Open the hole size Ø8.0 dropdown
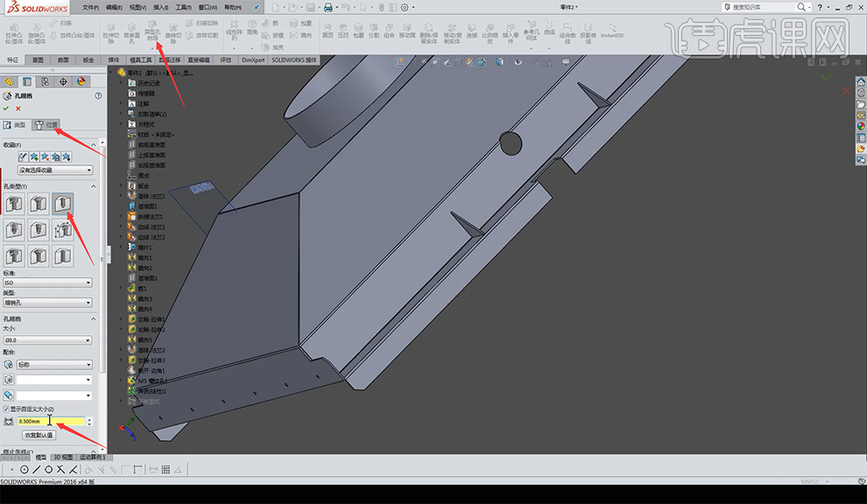Screen dimensions: 867x504 [48, 339]
